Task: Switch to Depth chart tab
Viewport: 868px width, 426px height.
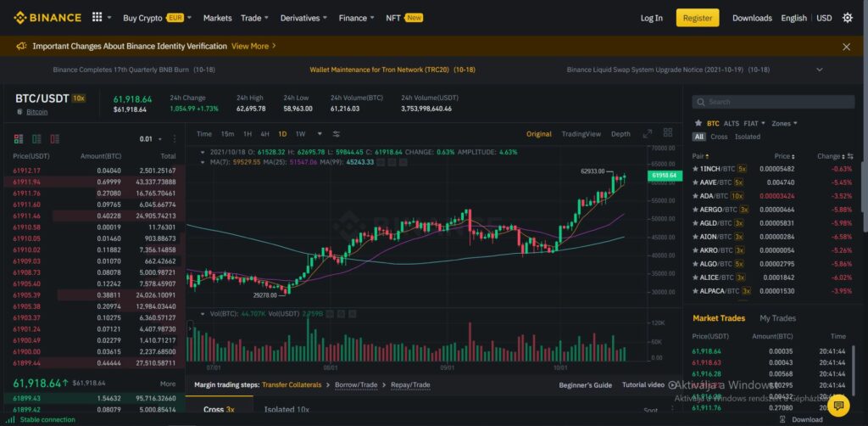Action: tap(620, 133)
